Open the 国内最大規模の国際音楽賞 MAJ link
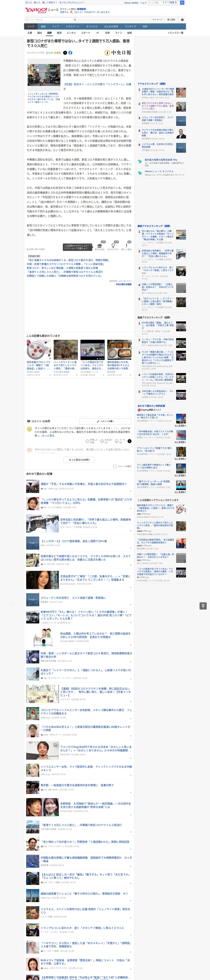 pos(161,160)
